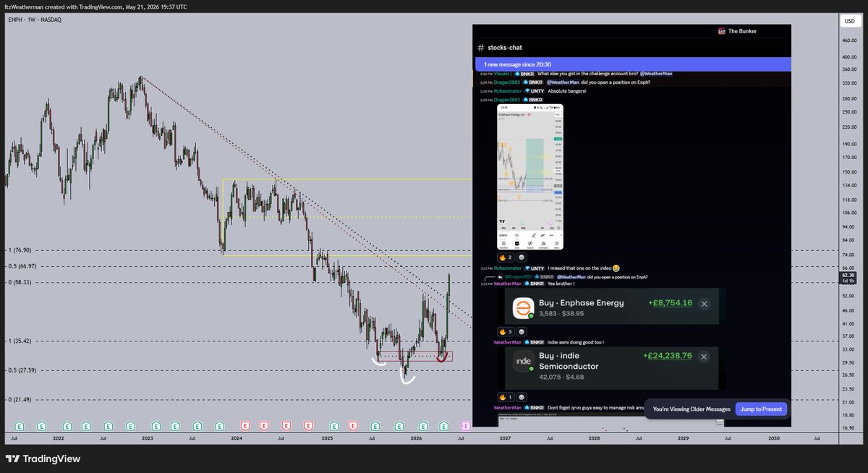This screenshot has width=868, height=473.
Task: Click WeatherMan username beside 'Yes brother !'
Action: click(x=509, y=283)
